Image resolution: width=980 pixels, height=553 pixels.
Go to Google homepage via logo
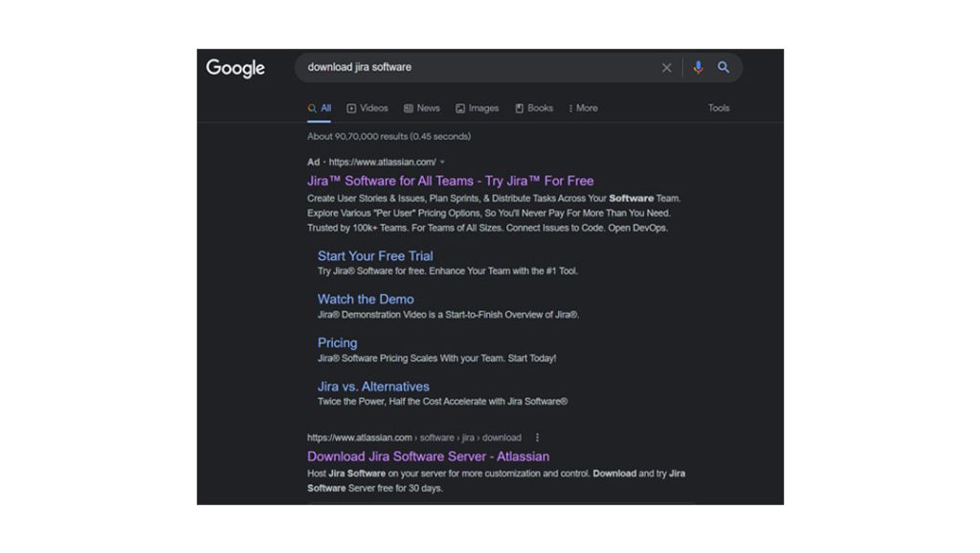pyautogui.click(x=235, y=68)
